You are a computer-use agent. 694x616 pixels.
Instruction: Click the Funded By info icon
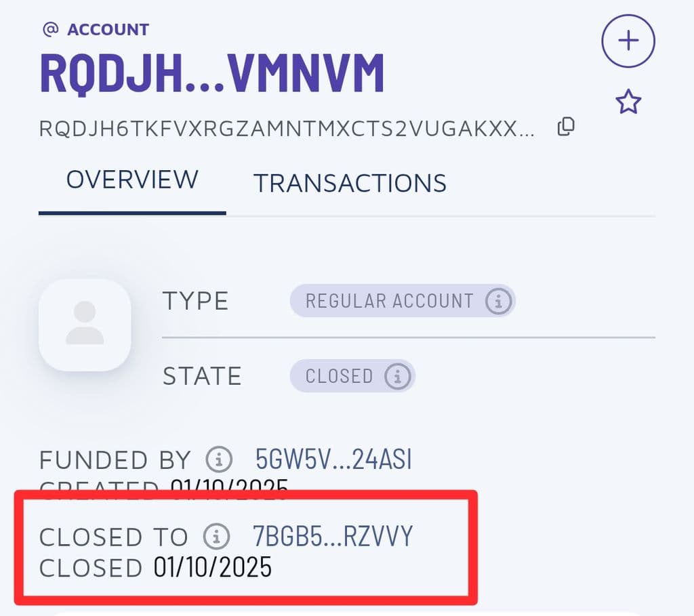click(x=219, y=459)
